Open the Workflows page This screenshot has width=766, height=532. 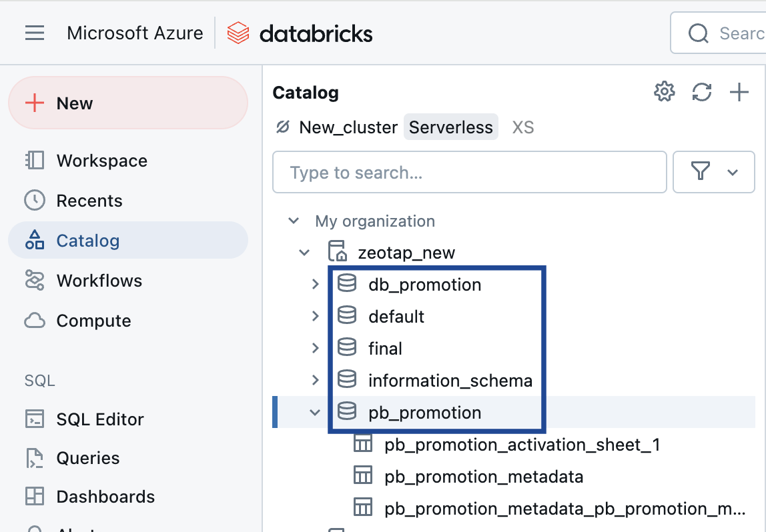pos(99,281)
